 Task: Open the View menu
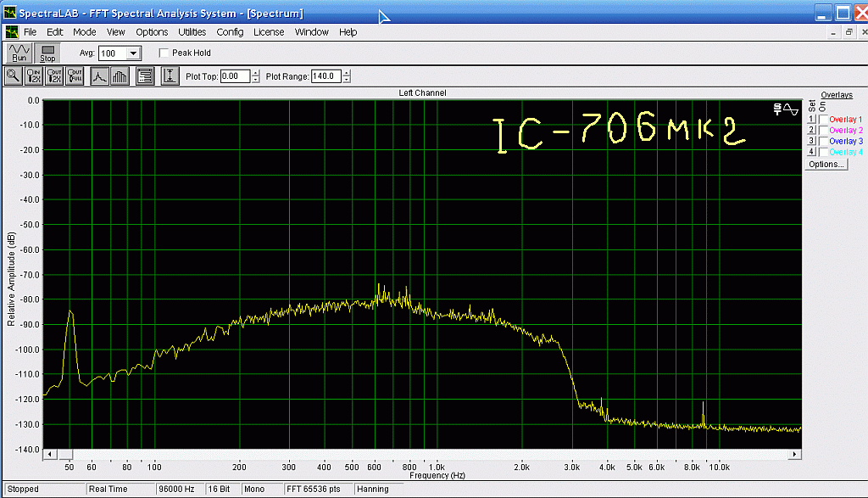pos(115,32)
